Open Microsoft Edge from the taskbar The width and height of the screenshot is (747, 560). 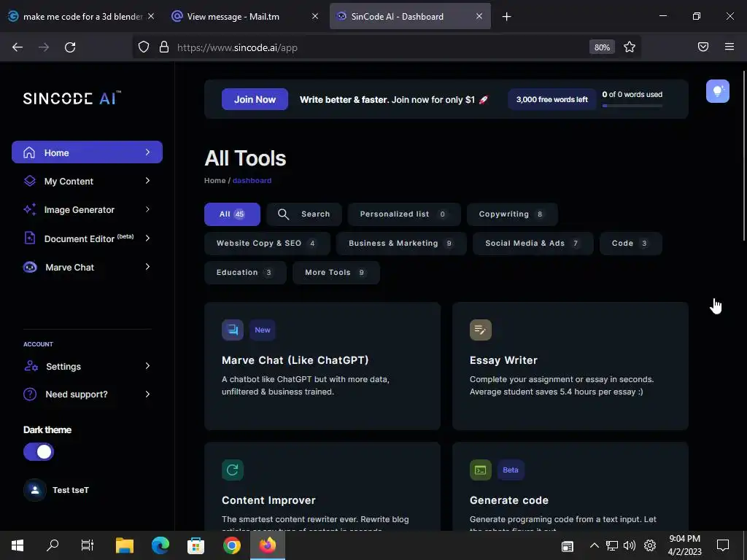[x=160, y=545]
